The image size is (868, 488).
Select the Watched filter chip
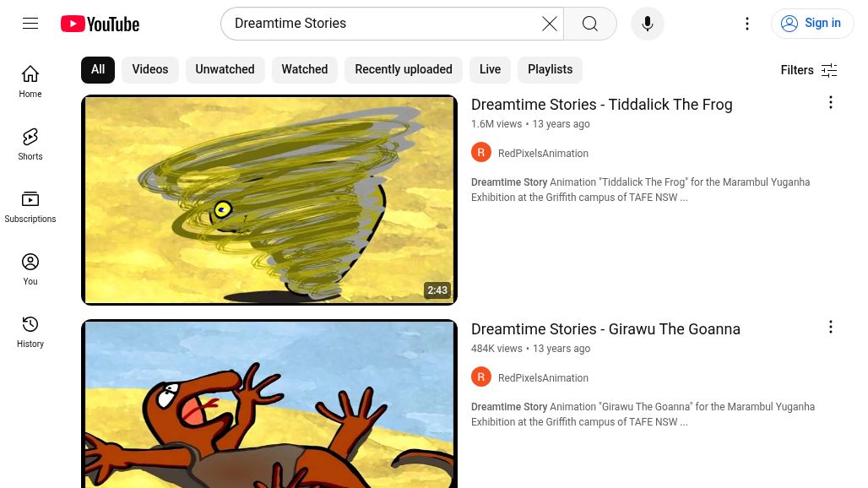pos(305,70)
